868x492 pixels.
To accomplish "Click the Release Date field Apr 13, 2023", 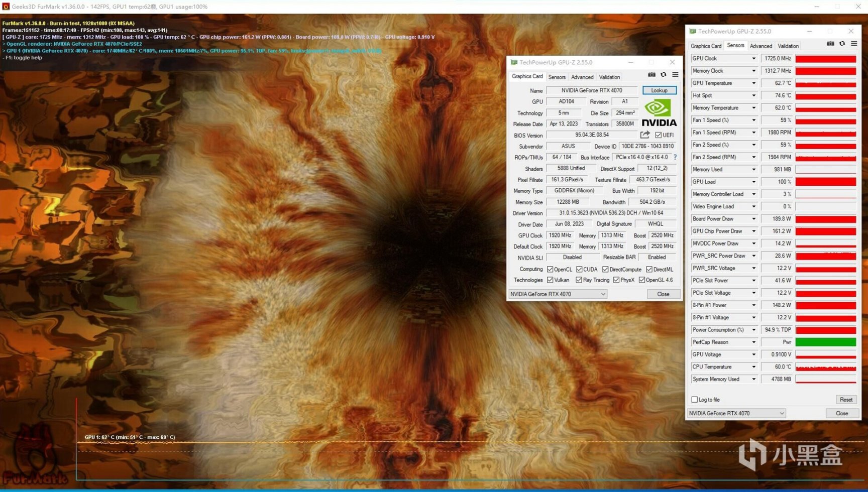I will (x=564, y=124).
